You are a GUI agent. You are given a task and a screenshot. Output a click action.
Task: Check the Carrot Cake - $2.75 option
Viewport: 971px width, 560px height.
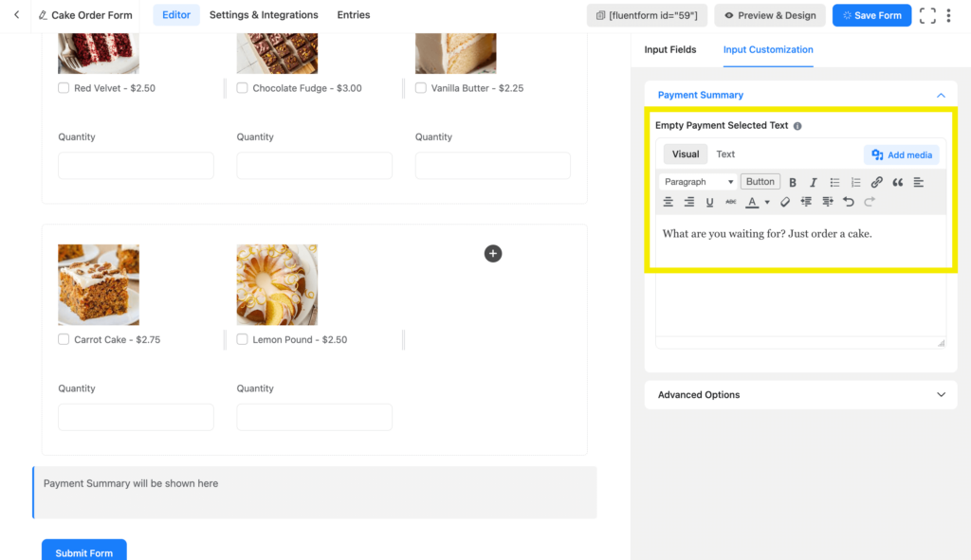64,339
